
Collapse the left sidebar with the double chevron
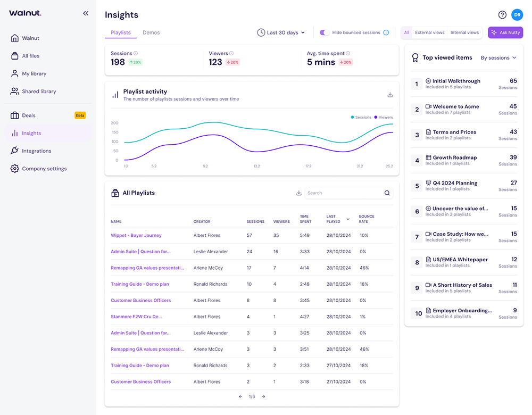[x=86, y=13]
